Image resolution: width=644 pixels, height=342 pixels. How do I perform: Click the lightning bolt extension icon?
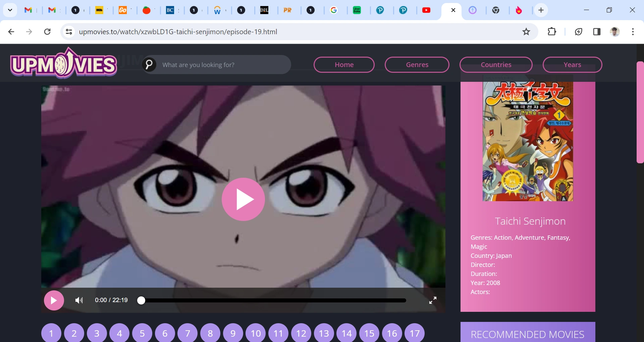tap(579, 32)
